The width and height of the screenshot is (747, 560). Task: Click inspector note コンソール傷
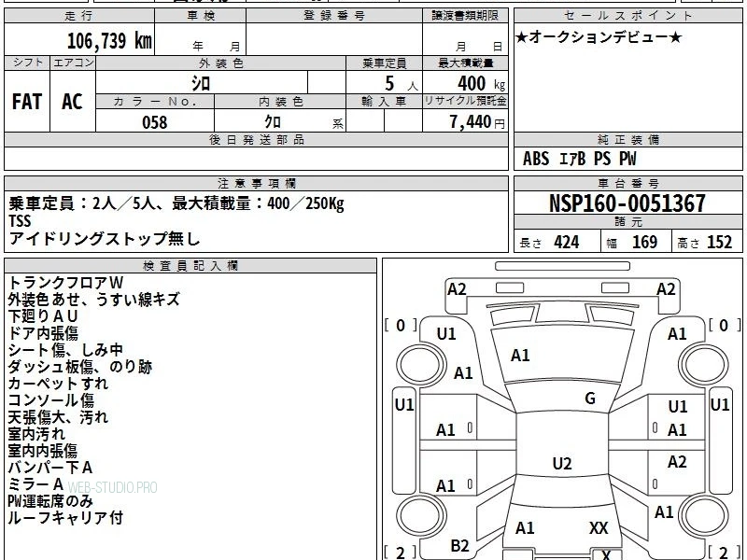[x=51, y=400]
